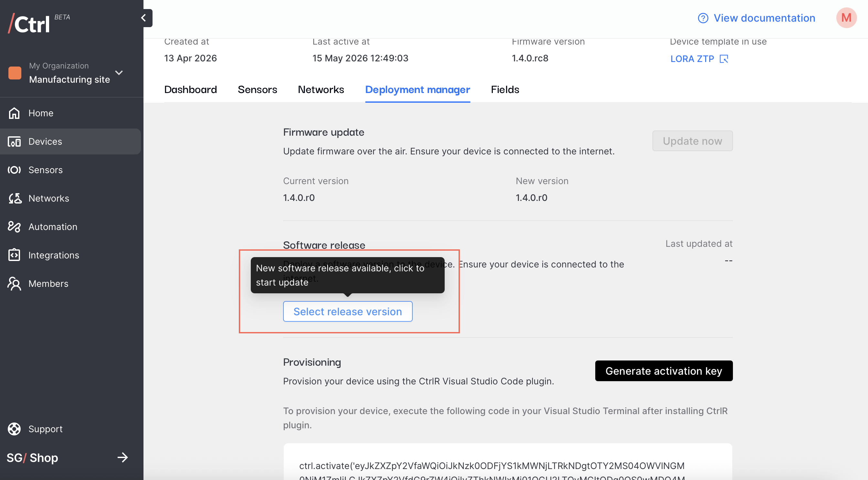The width and height of the screenshot is (868, 480).
Task: Switch to the Dashboard tab
Action: click(190, 89)
